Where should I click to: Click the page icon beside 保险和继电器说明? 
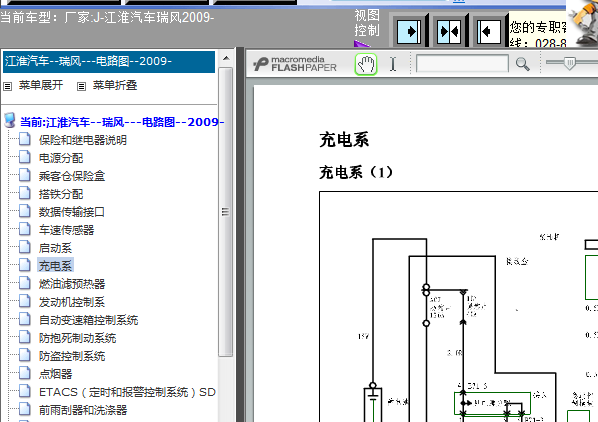[x=25, y=139]
